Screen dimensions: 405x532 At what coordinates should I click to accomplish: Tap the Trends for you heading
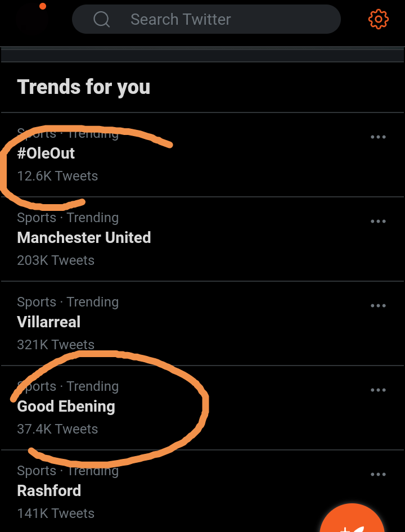pos(84,87)
